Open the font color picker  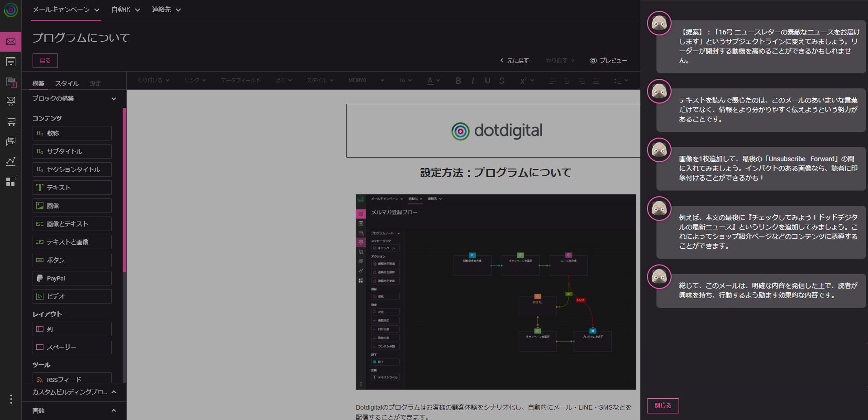point(434,81)
